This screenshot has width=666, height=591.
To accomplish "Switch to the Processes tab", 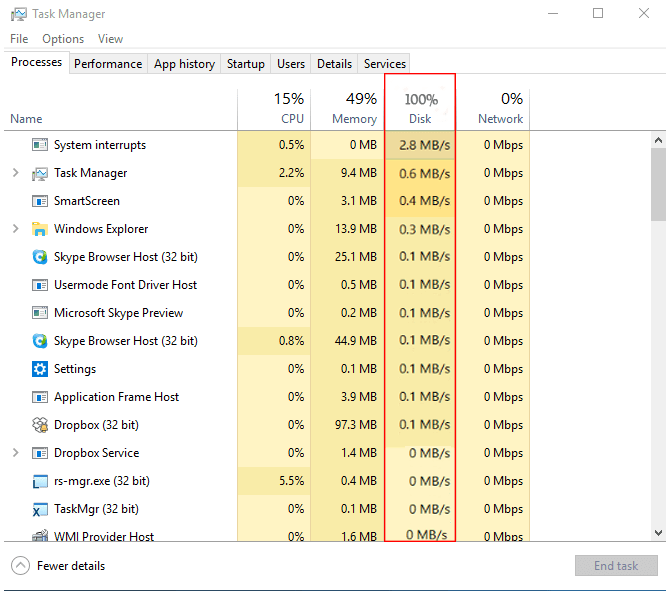I will click(x=37, y=62).
